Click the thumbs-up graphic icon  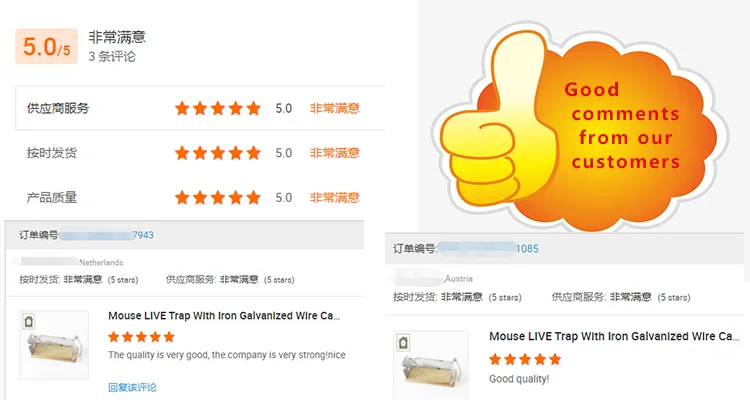499,127
